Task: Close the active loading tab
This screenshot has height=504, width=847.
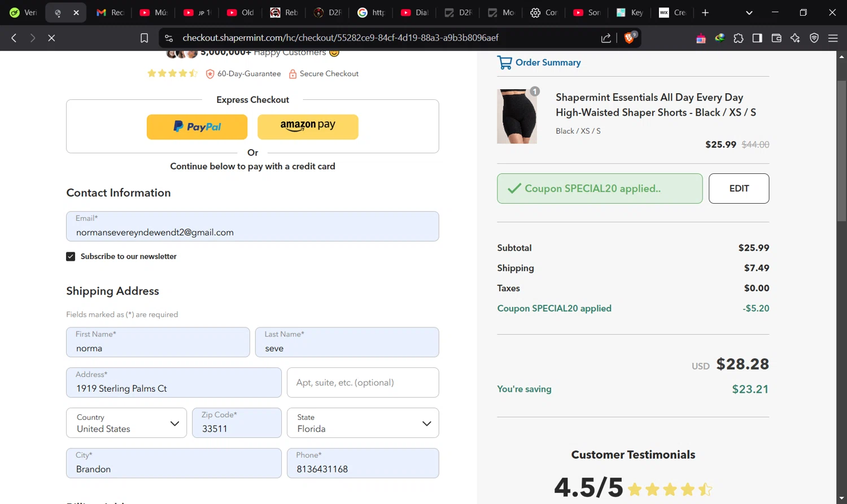Action: (76, 12)
